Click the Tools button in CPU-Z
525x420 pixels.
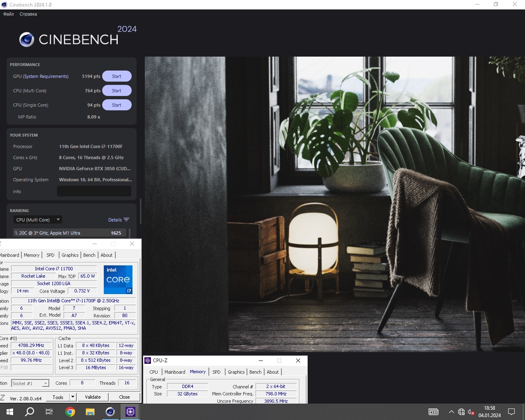click(58, 397)
